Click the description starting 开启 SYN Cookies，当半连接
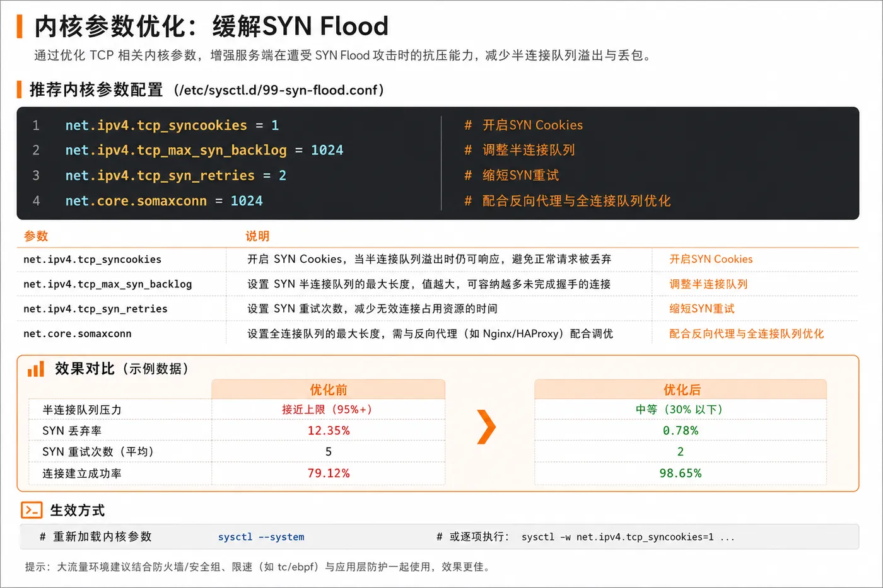Image resolution: width=883 pixels, height=588 pixels. 429,259
